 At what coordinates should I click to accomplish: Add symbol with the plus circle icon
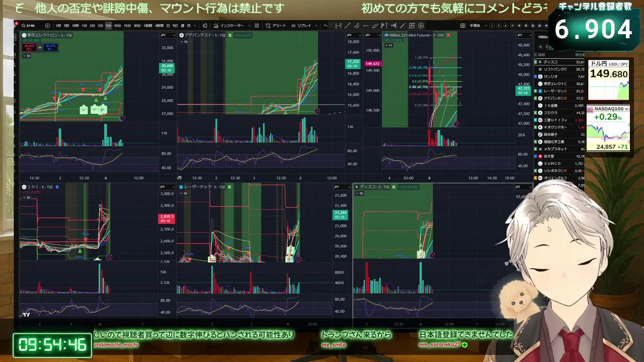[x=47, y=26]
